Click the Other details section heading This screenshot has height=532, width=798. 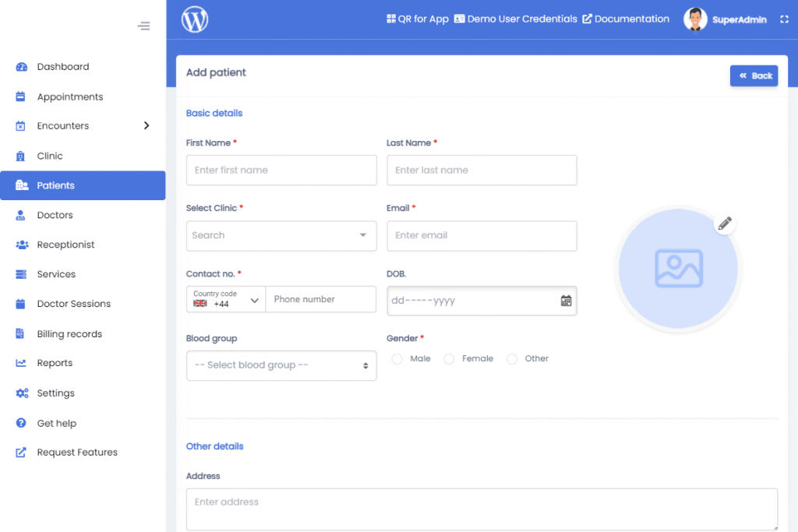(215, 446)
